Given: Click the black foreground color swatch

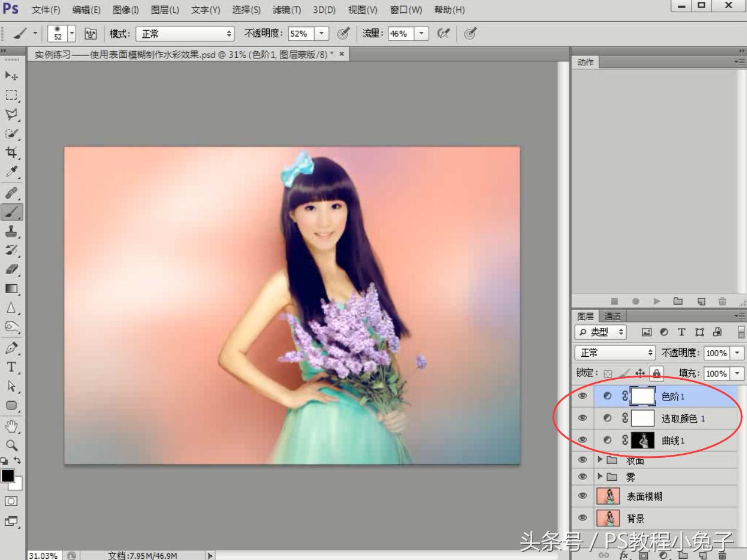Looking at the screenshot, I should [x=8, y=476].
